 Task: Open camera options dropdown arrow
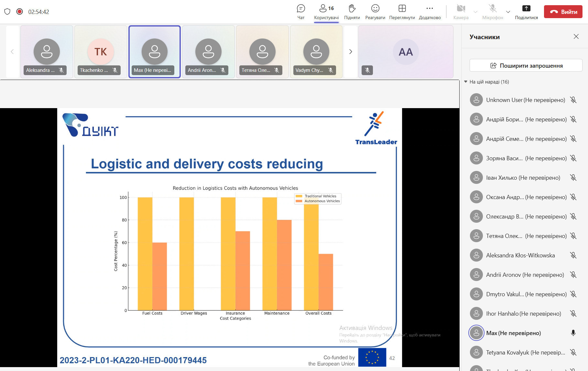coord(475,12)
